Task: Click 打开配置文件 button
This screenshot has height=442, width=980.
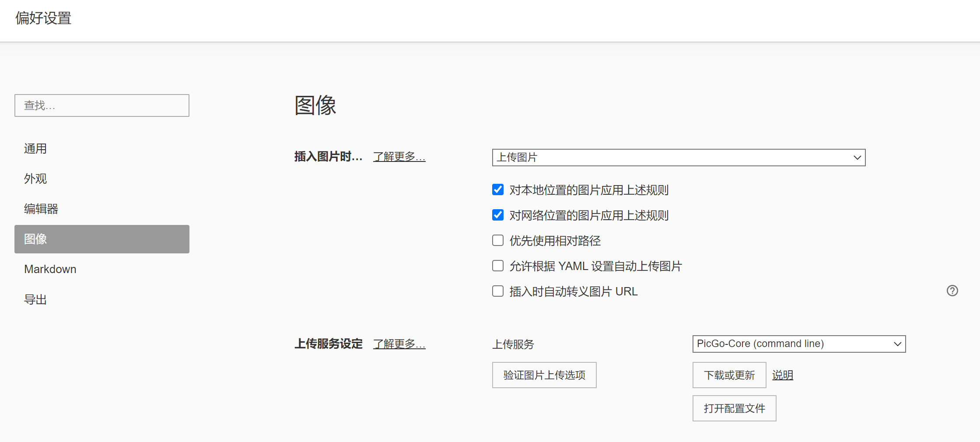Action: (734, 408)
